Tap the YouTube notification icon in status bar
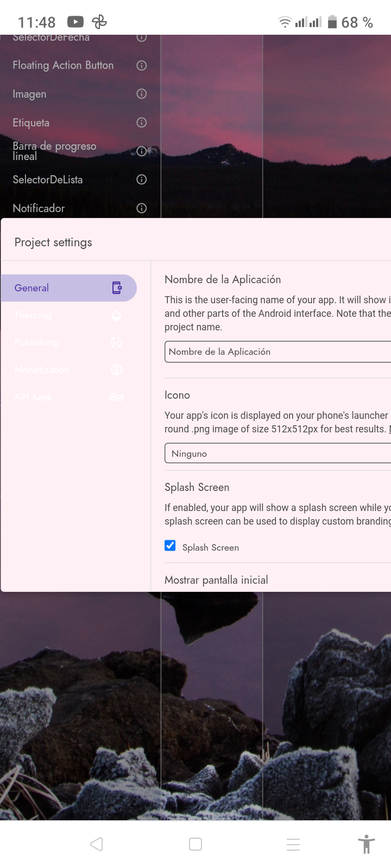 pos(75,22)
